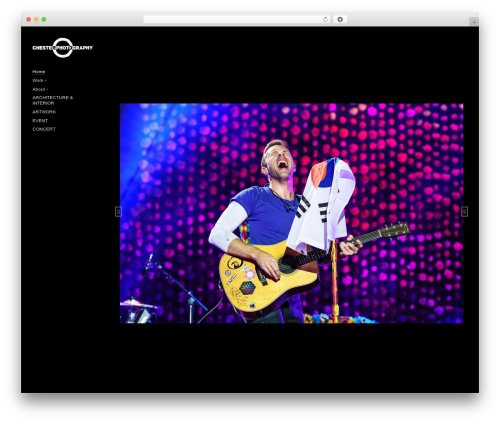Maximize browser with green button
This screenshot has height=423, width=500.
44,19
